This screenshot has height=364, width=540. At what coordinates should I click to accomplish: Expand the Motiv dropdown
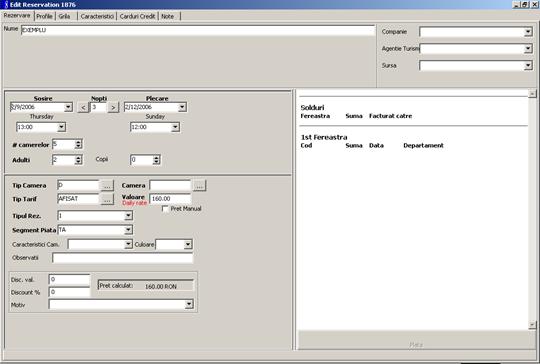click(x=189, y=304)
